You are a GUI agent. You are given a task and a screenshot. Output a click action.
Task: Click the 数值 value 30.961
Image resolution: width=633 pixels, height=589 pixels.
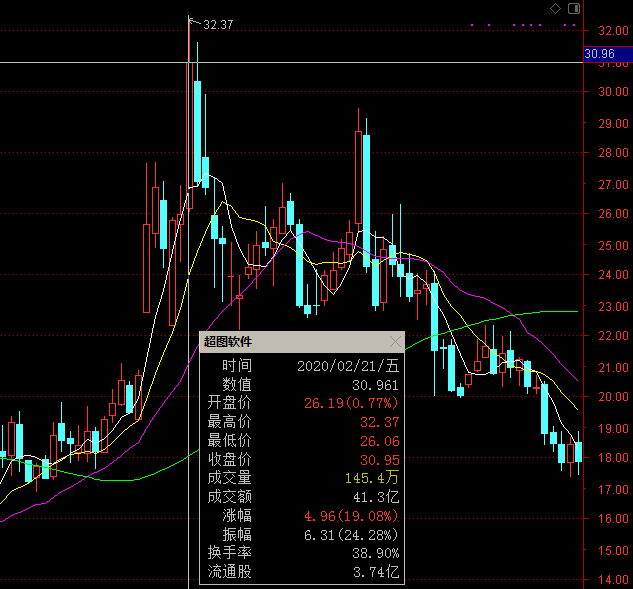375,385
